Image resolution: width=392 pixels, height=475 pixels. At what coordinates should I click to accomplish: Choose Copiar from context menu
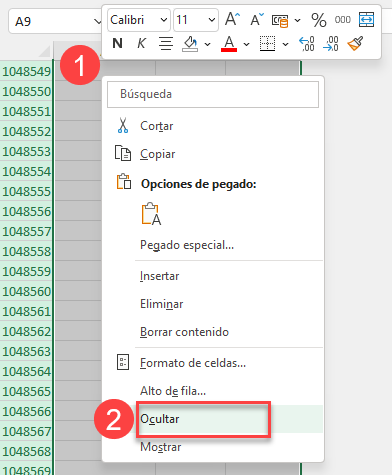(212, 154)
